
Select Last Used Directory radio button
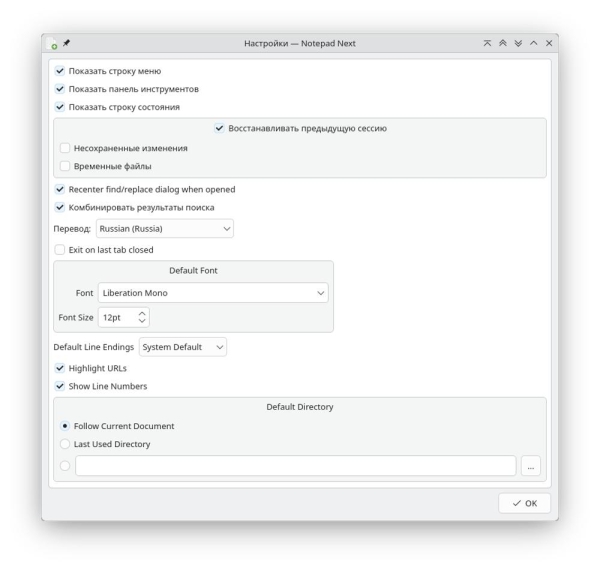(65, 444)
